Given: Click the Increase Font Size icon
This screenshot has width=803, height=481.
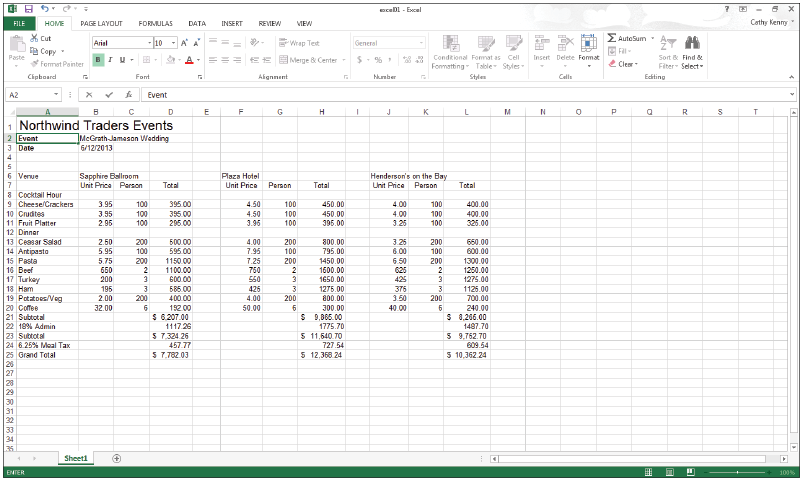Looking at the screenshot, I should tap(184, 43).
